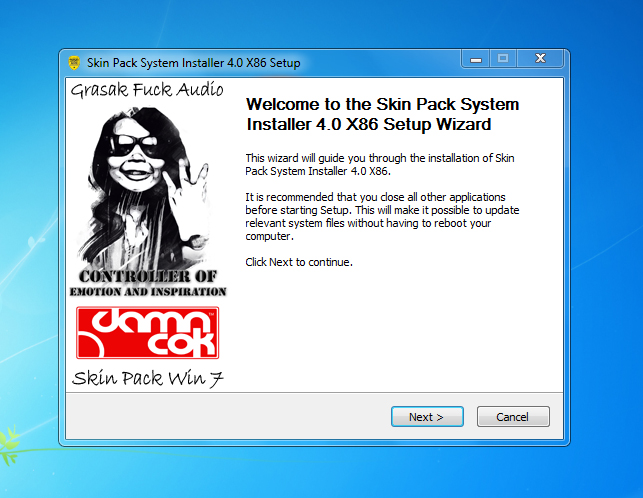Screen dimensions: 643x498
Task: Click the installer shield icon in title bar
Action: click(74, 63)
